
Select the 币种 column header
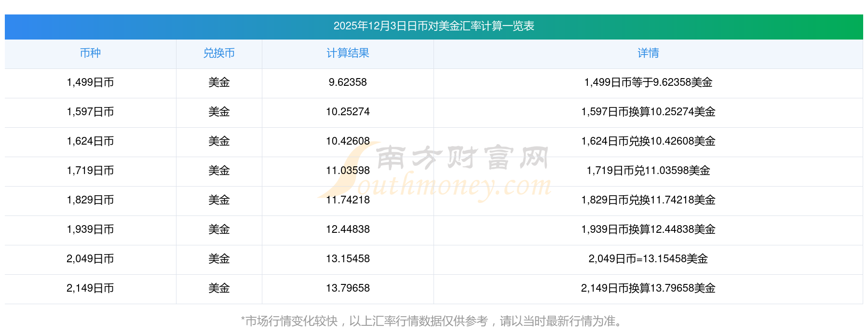click(x=90, y=53)
